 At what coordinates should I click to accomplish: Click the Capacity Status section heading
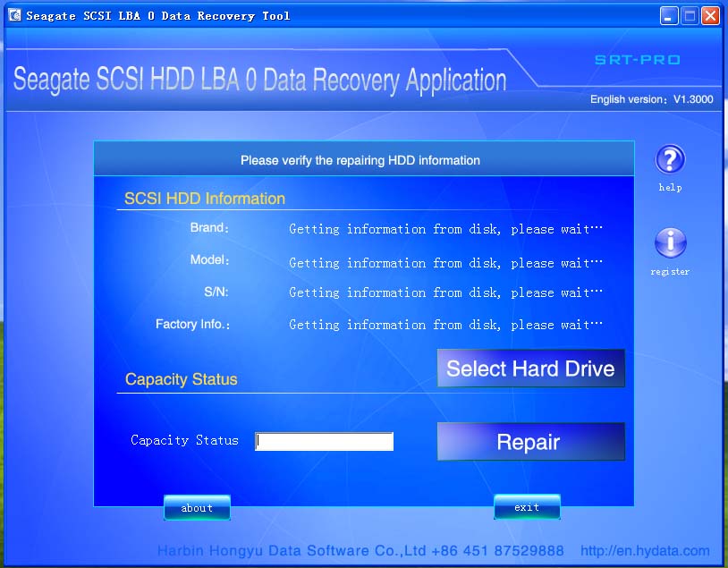click(x=181, y=379)
